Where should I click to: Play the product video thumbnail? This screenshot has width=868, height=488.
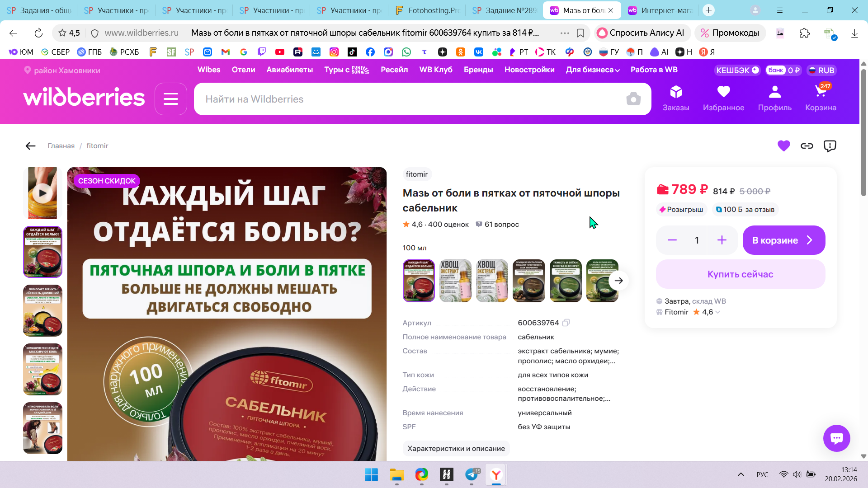point(42,193)
